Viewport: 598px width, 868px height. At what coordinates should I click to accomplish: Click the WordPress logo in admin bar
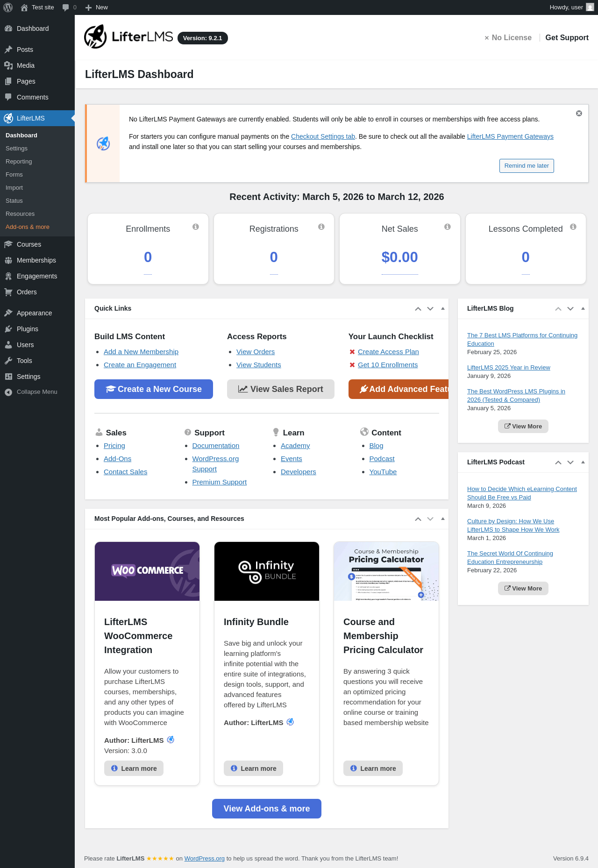[8, 7]
